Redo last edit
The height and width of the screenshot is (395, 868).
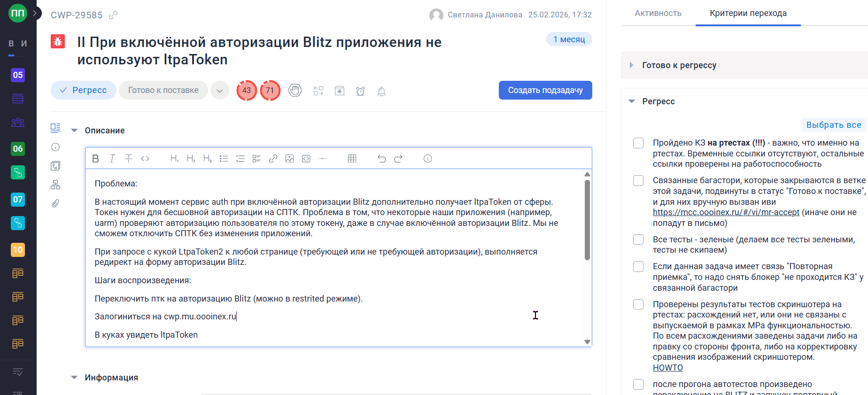(x=398, y=159)
